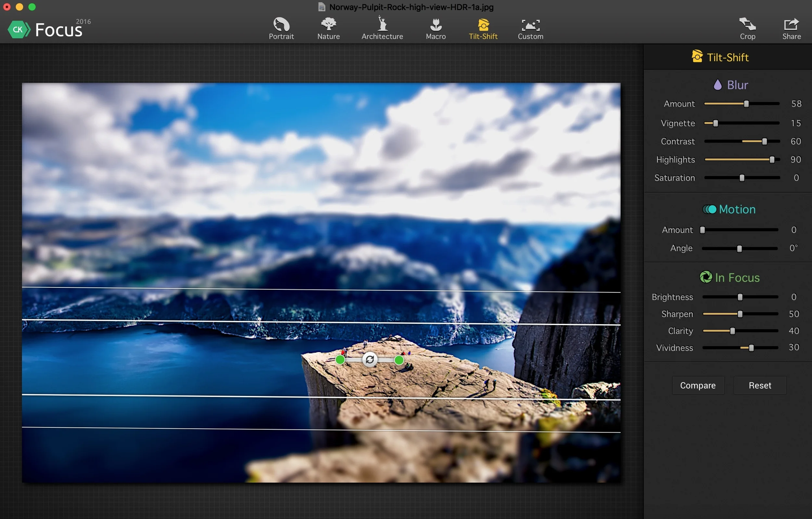
Task: Adjust the Contrast slider
Action: point(742,142)
